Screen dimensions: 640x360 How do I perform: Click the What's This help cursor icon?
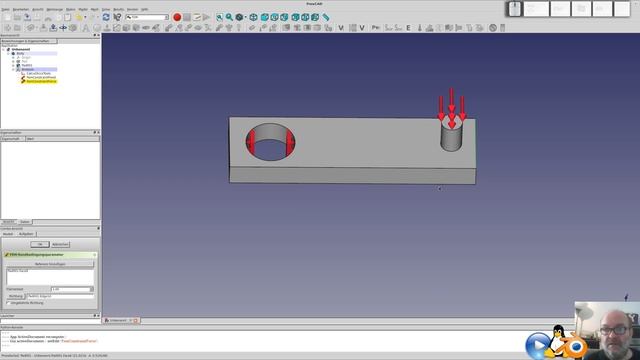pyautogui.click(x=117, y=17)
